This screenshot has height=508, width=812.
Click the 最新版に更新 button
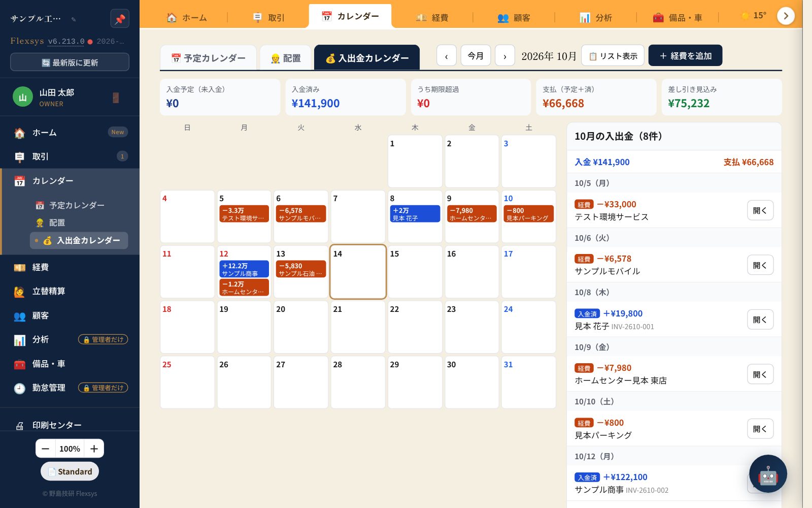(x=70, y=62)
